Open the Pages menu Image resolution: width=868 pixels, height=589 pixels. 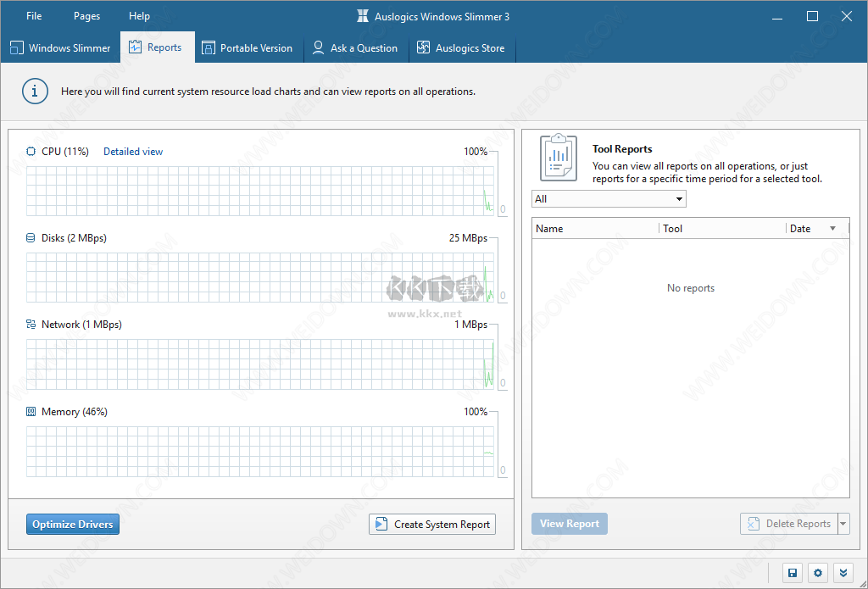click(x=86, y=16)
